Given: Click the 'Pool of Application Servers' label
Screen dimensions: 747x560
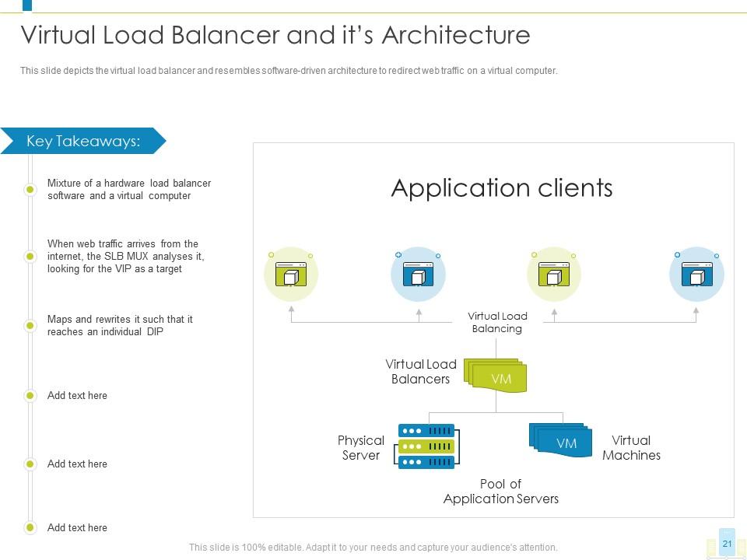Looking at the screenshot, I should [x=500, y=492].
